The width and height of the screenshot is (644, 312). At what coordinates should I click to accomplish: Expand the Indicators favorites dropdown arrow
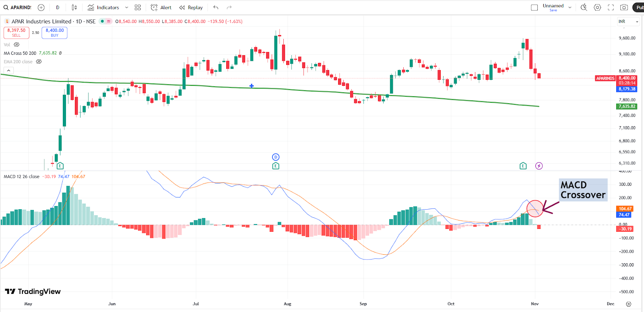[x=126, y=7]
